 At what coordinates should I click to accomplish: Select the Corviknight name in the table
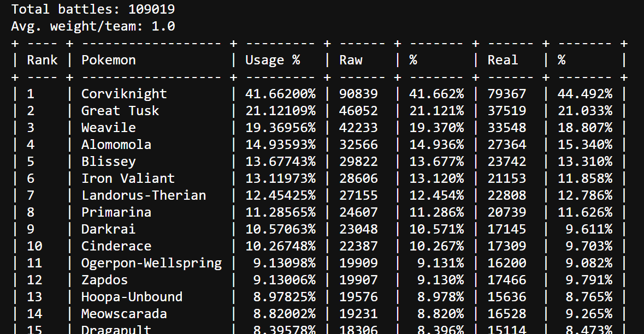pos(124,94)
